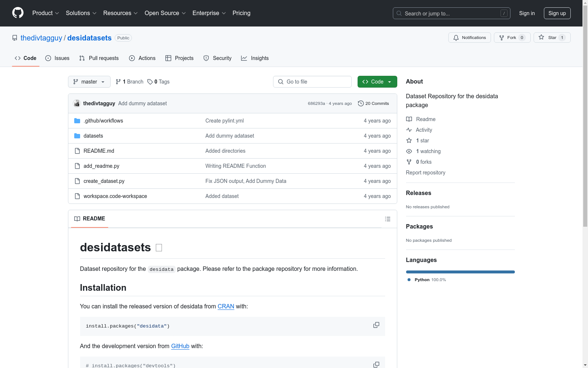Select the README tab in file viewer
The width and height of the screenshot is (588, 368).
90,219
